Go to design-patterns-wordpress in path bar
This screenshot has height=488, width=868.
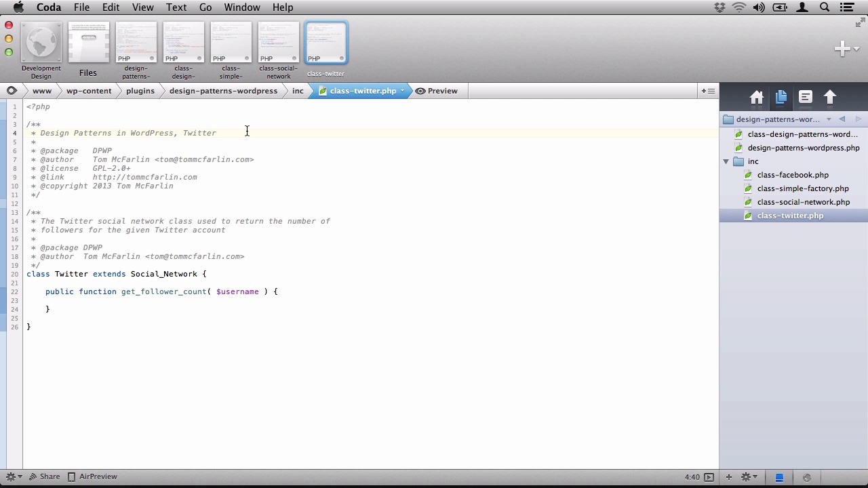[x=223, y=91]
